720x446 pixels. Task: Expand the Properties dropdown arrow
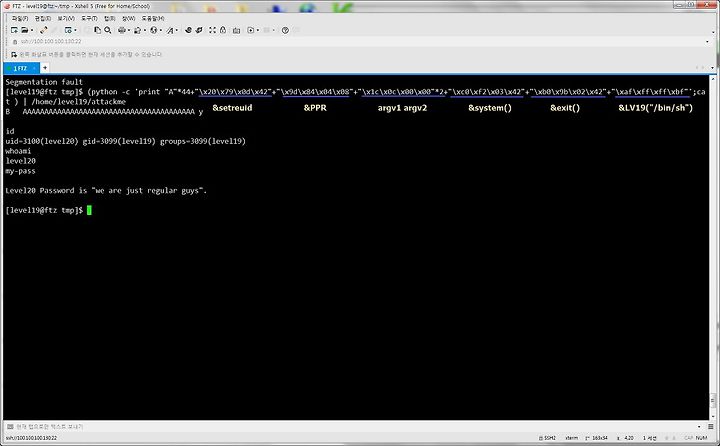[75, 30]
